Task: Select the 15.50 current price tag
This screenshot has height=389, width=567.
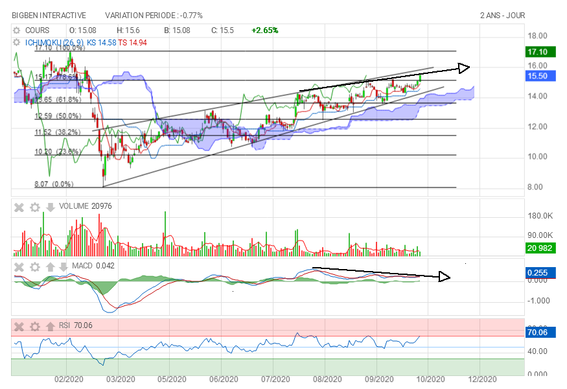Action: tap(540, 76)
